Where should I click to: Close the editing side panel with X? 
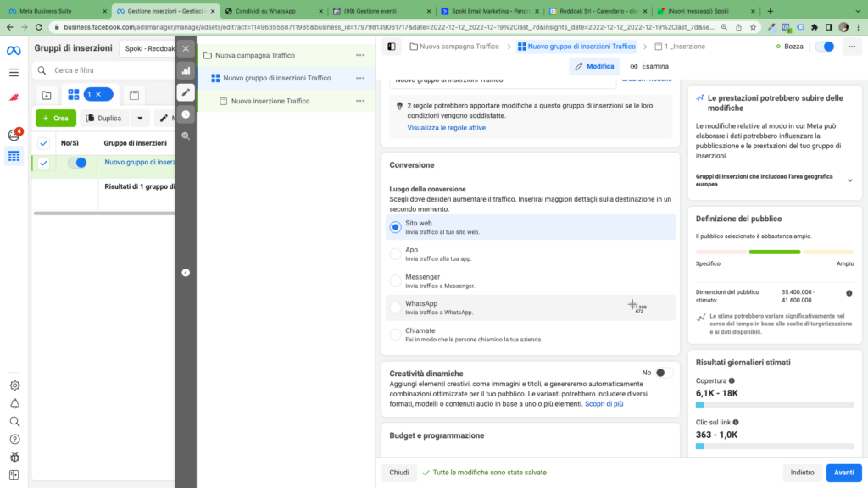tap(186, 48)
